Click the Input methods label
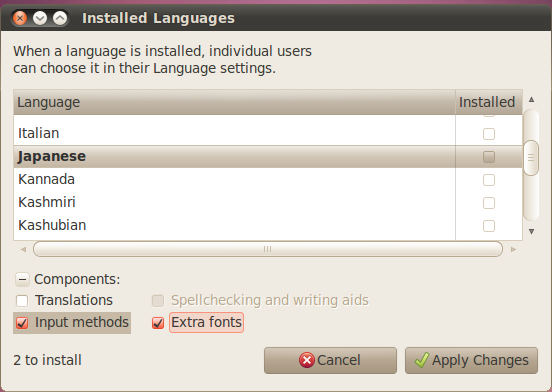The width and height of the screenshot is (552, 392). (x=82, y=322)
